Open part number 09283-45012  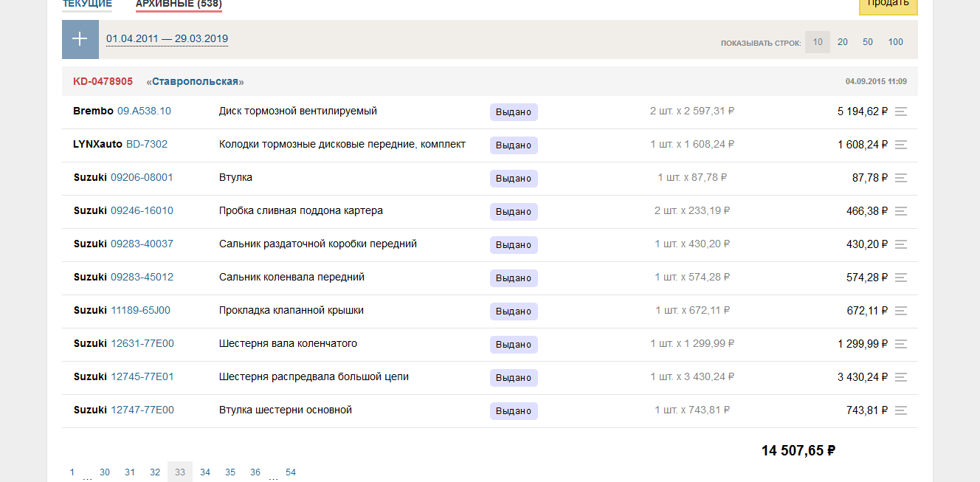142,277
